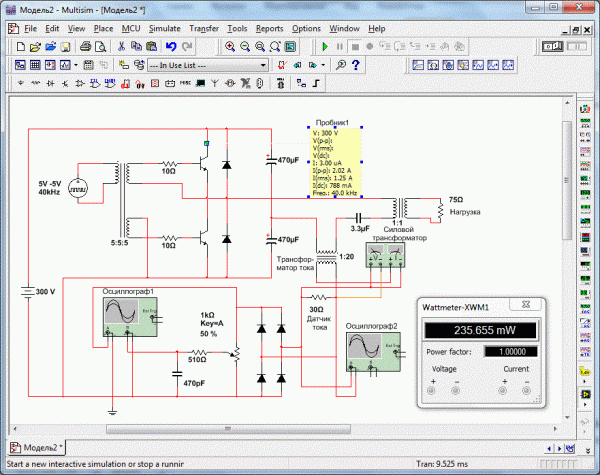Place an Analog op-amp component
600x475 pixels.
point(80,83)
